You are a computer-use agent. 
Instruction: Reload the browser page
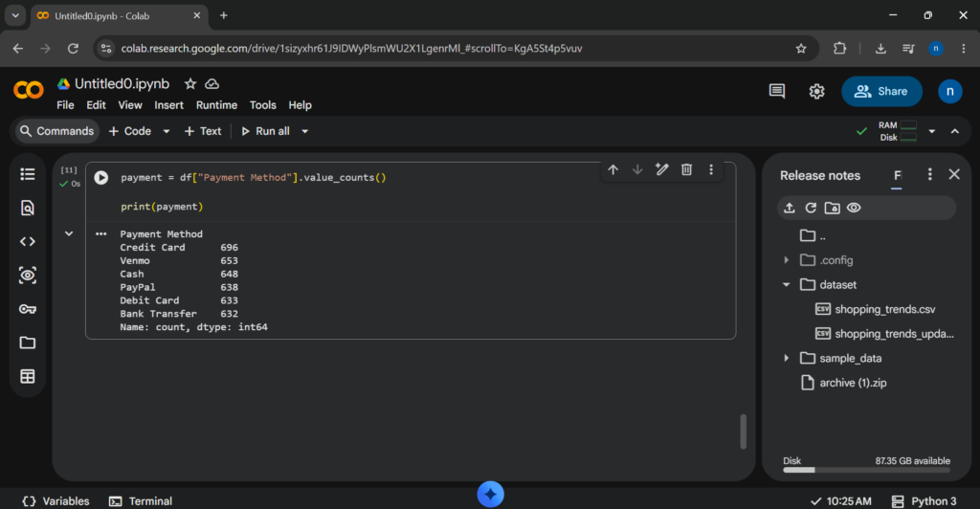[x=73, y=48]
